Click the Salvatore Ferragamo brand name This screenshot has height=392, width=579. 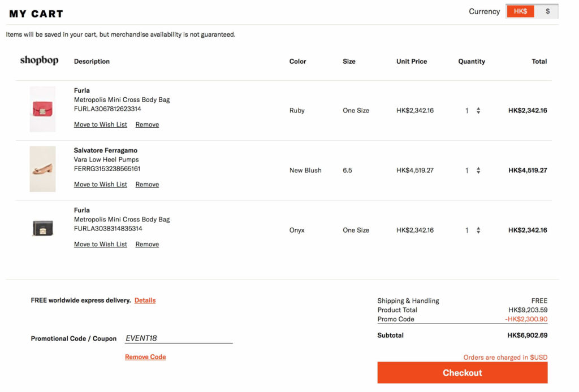pos(106,150)
